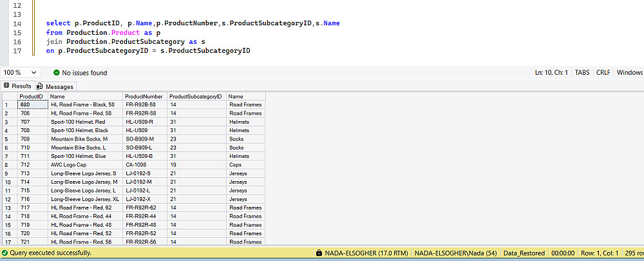
Task: Click the Windows encoding indicator
Action: tap(629, 73)
